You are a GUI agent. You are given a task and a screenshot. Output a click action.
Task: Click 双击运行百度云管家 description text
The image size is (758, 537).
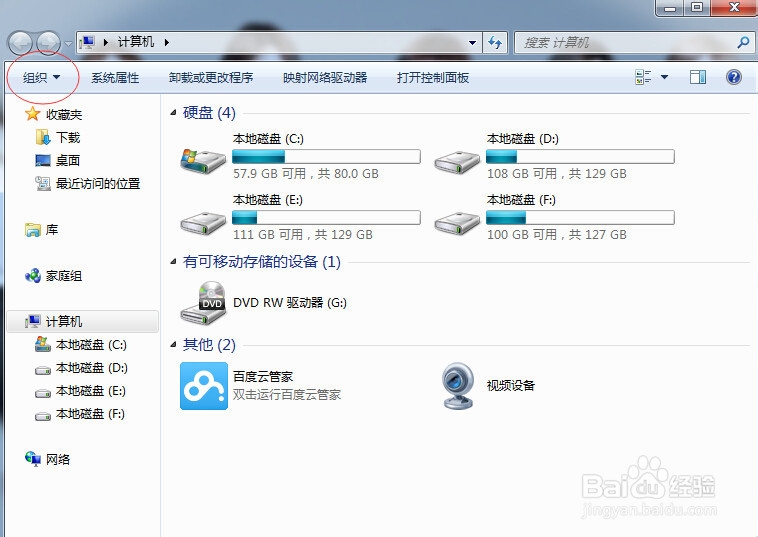pyautogui.click(x=287, y=394)
